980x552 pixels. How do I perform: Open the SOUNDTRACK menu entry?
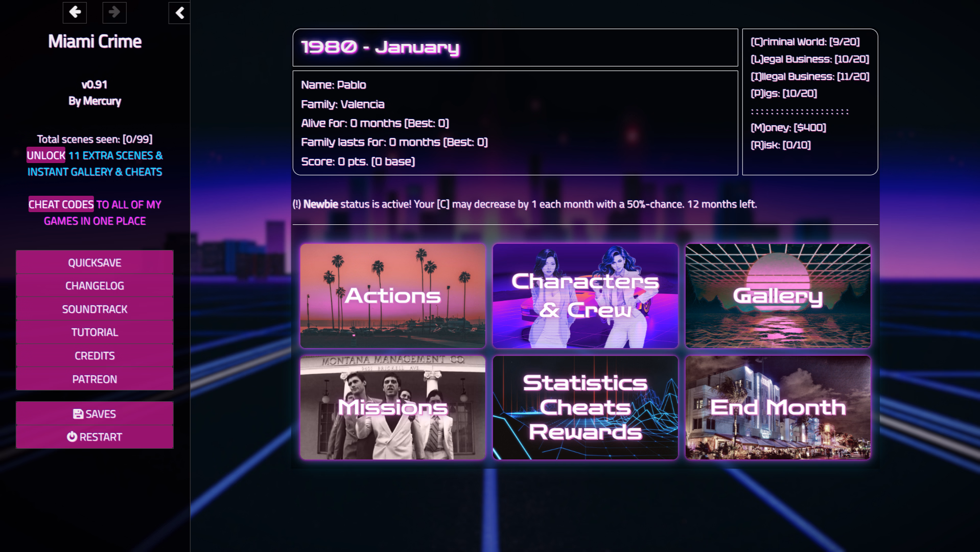tap(95, 309)
